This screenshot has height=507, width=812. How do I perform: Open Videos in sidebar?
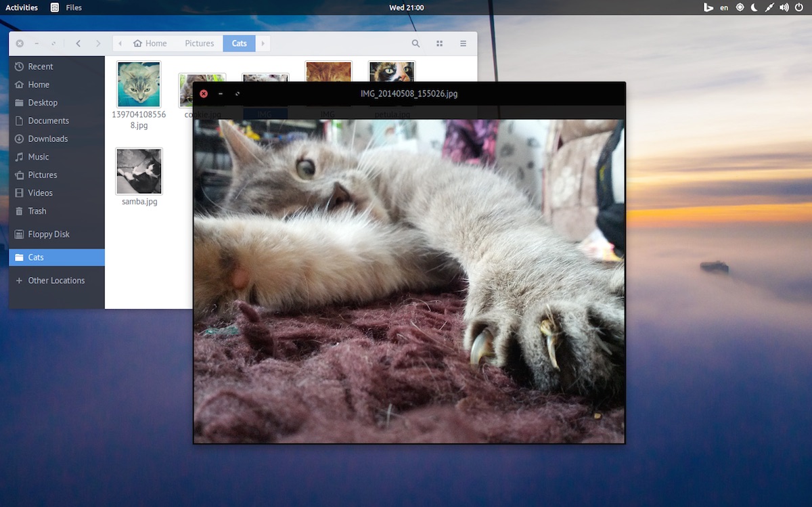point(57,193)
